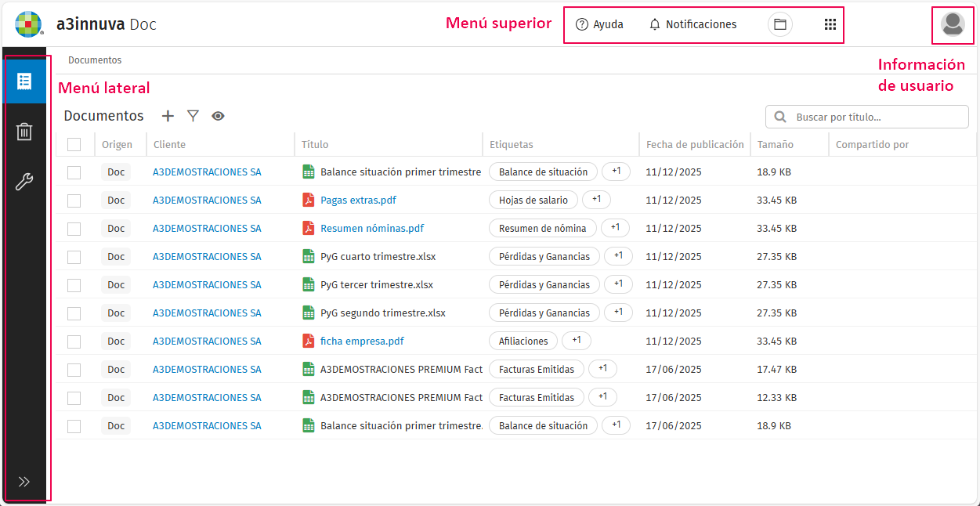Image resolution: width=980 pixels, height=506 pixels.
Task: Open the user profile avatar
Action: 953,24
